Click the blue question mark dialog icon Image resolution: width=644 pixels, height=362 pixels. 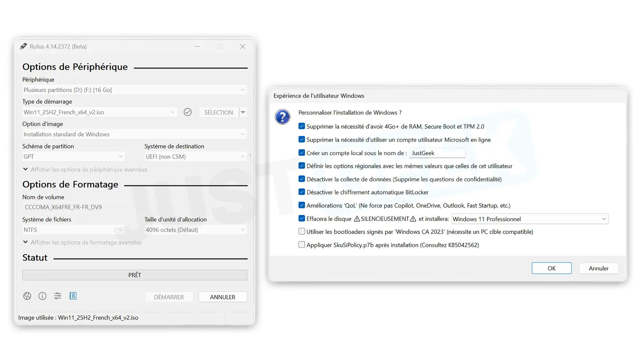point(282,117)
